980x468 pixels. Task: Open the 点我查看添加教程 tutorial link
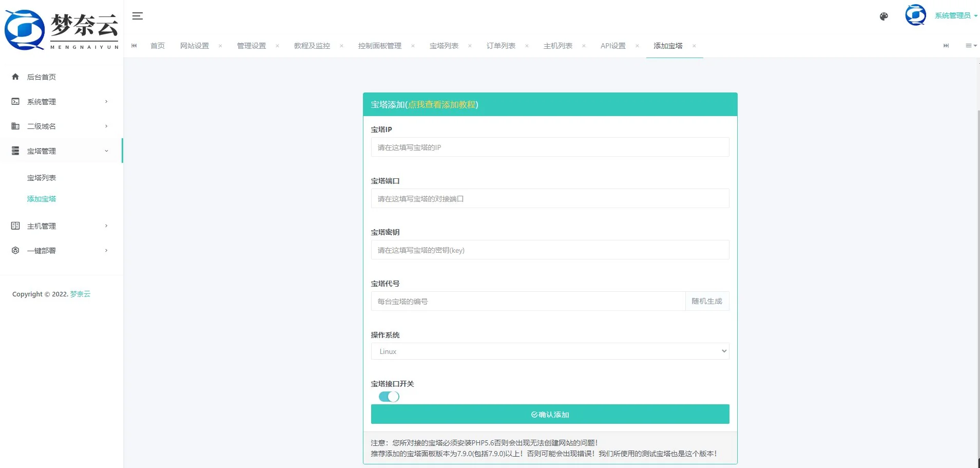(442, 104)
